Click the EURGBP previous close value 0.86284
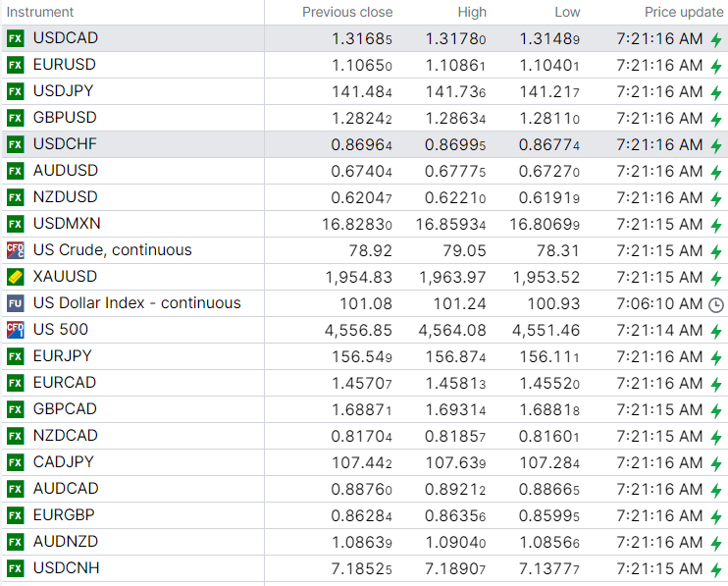Screen dimensions: 728x586 click(361, 515)
